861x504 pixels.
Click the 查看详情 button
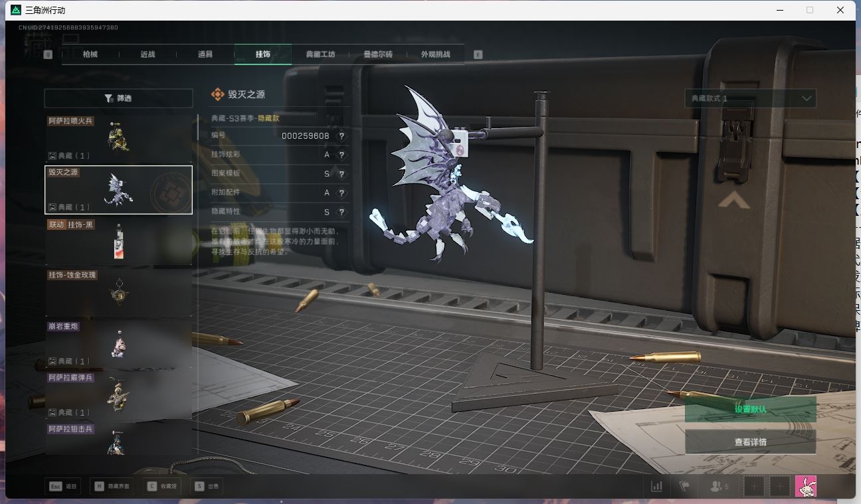[750, 442]
